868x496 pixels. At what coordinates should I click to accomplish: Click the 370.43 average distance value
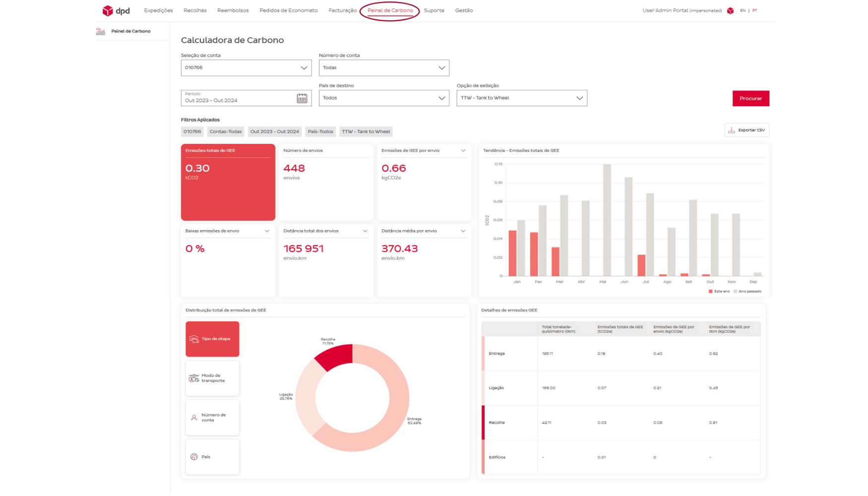(x=400, y=249)
